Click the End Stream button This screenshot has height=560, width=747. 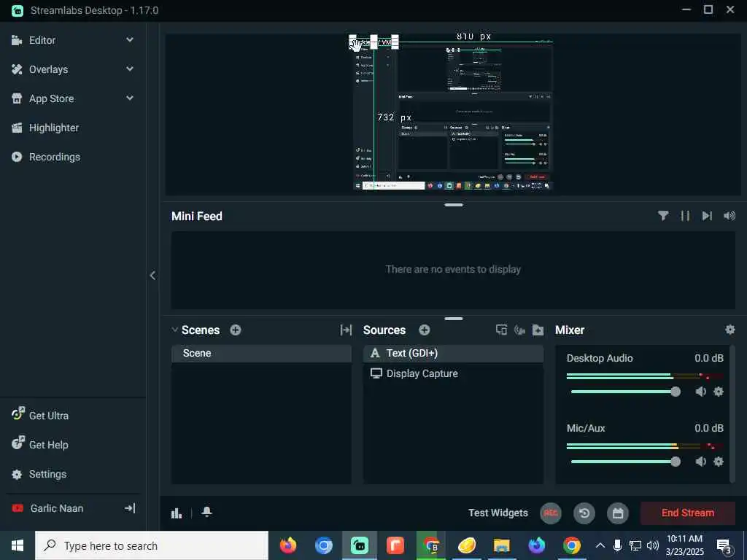pos(687,513)
